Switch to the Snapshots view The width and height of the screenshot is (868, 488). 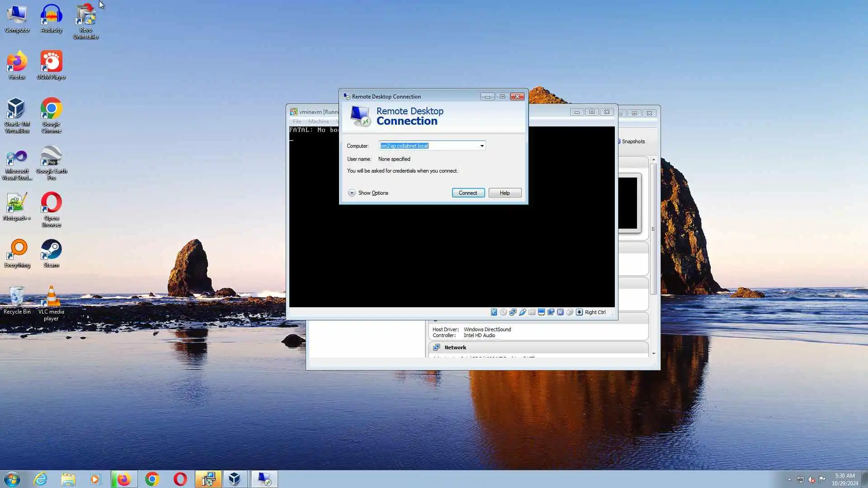tap(632, 141)
